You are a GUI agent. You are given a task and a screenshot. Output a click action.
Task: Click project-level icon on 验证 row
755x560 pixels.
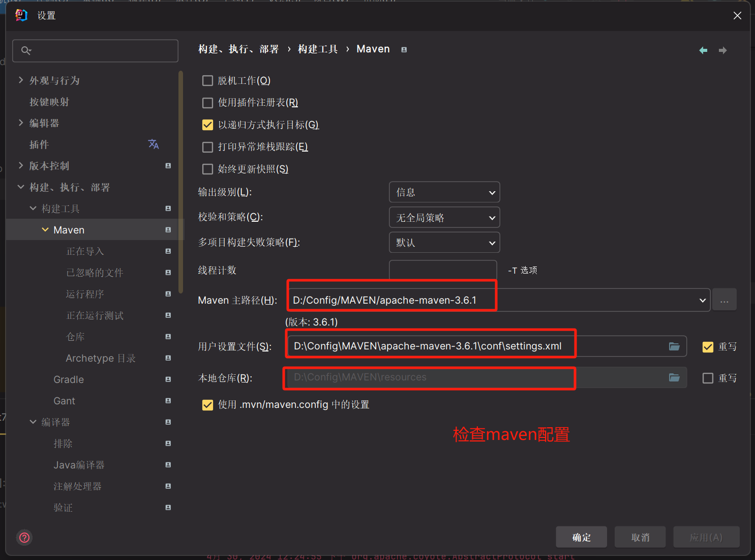(x=168, y=508)
